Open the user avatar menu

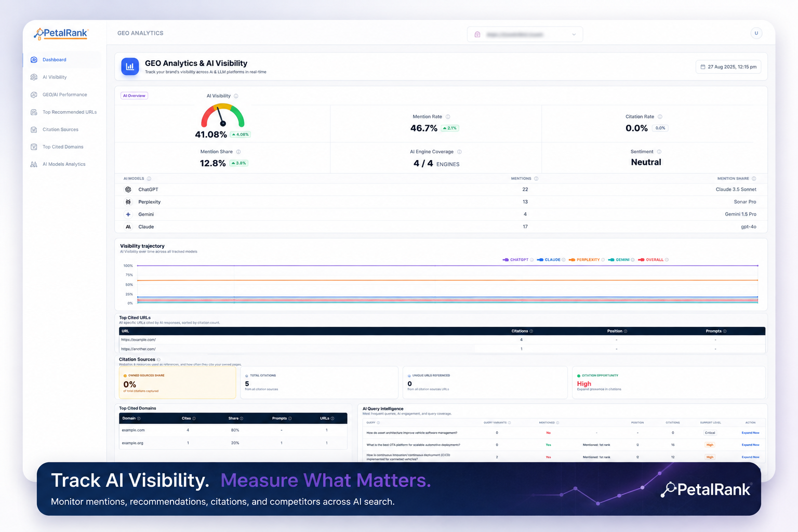point(756,33)
